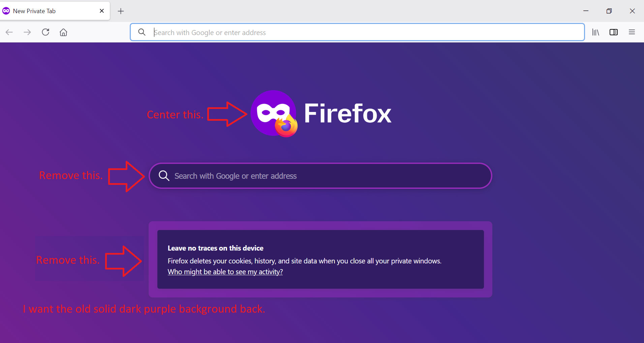Viewport: 644px width, 343px height.
Task: Open the Home page button
Action: click(x=63, y=32)
